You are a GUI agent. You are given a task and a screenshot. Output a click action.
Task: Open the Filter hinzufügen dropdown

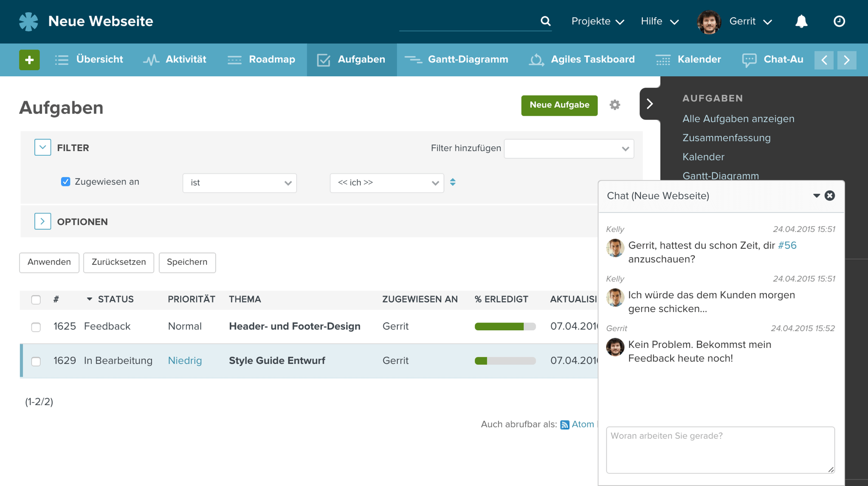[x=568, y=148]
